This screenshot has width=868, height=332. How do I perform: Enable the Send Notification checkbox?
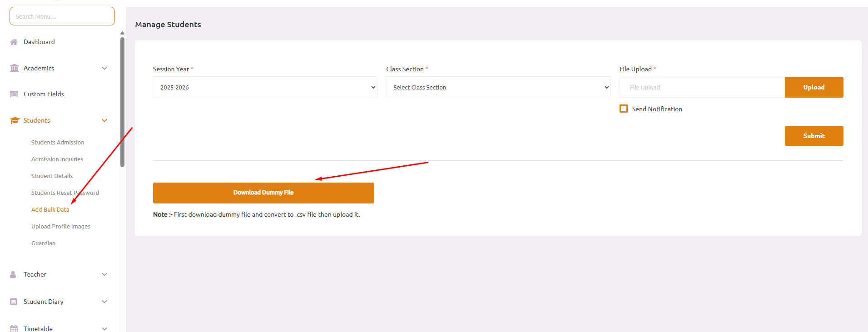(624, 109)
